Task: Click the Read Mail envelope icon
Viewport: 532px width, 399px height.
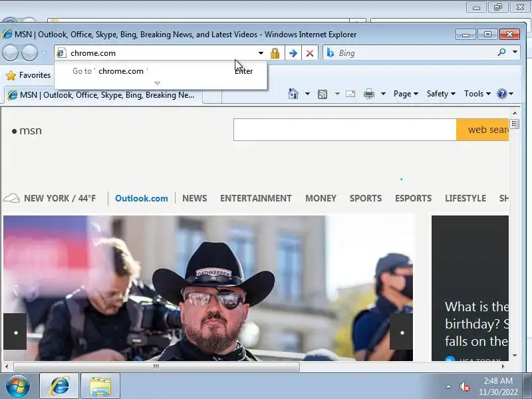Action: (350, 94)
